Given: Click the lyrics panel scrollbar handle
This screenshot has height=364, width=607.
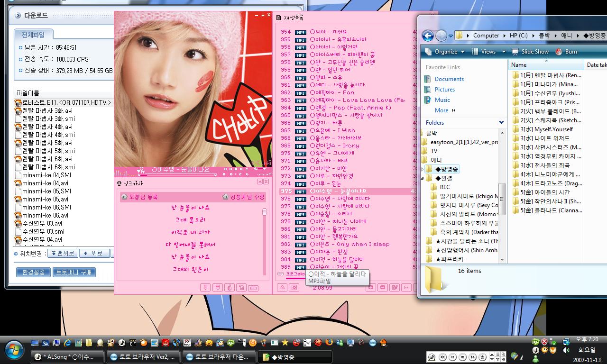Looking at the screenshot, I should pos(265,212).
